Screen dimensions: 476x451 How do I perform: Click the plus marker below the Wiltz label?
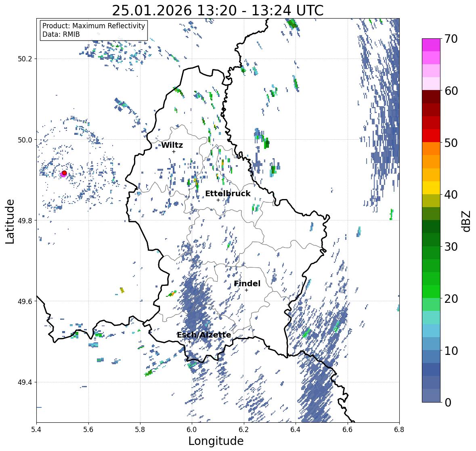174,151
